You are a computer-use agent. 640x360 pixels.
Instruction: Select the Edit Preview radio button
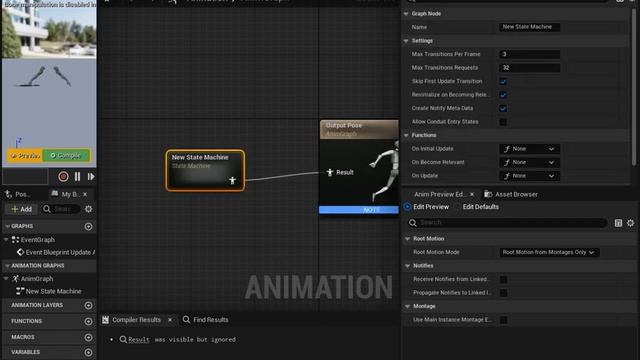pos(407,207)
